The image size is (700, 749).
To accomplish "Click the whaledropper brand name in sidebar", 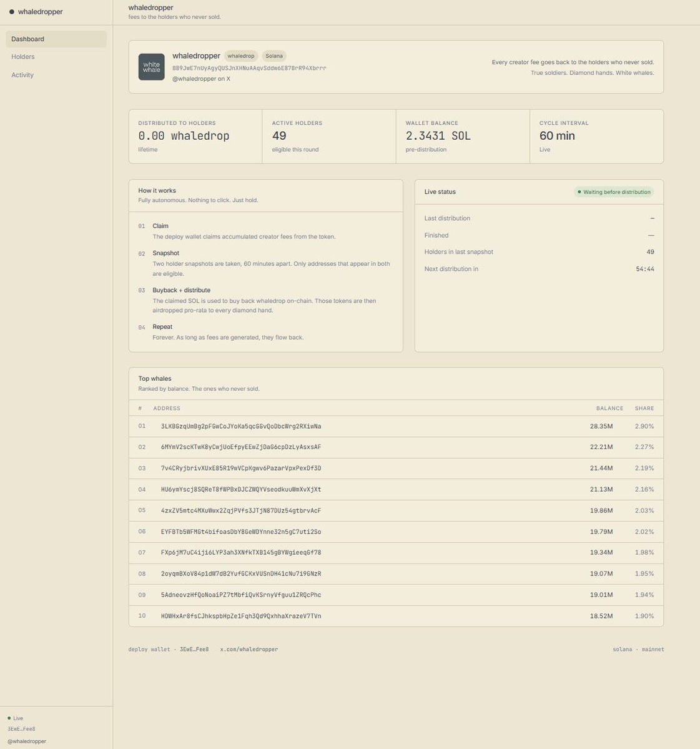I will (40, 11).
